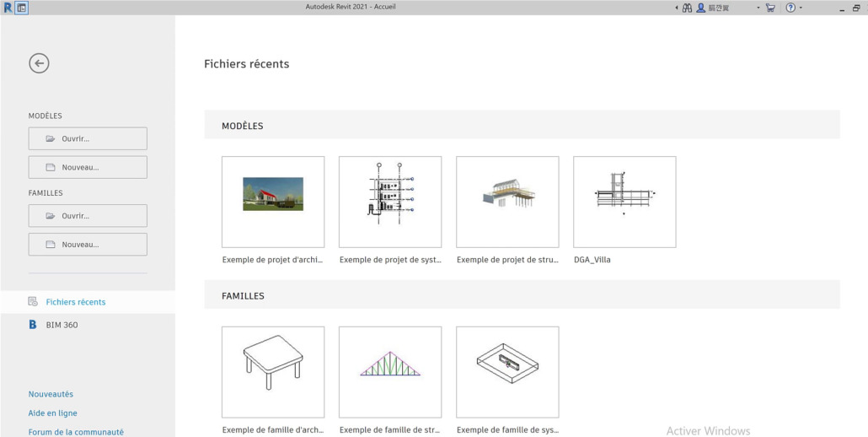Click the back arrow circle button

pyautogui.click(x=40, y=63)
